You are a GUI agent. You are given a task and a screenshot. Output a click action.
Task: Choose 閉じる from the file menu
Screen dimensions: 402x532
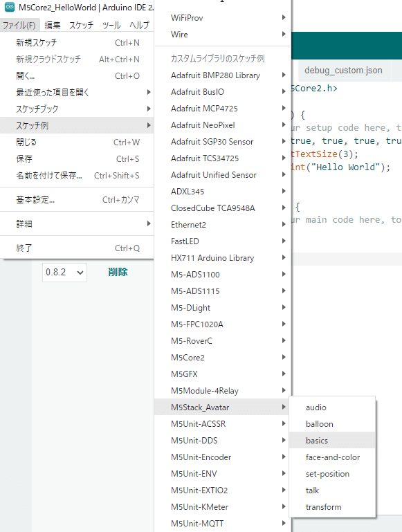(77, 142)
